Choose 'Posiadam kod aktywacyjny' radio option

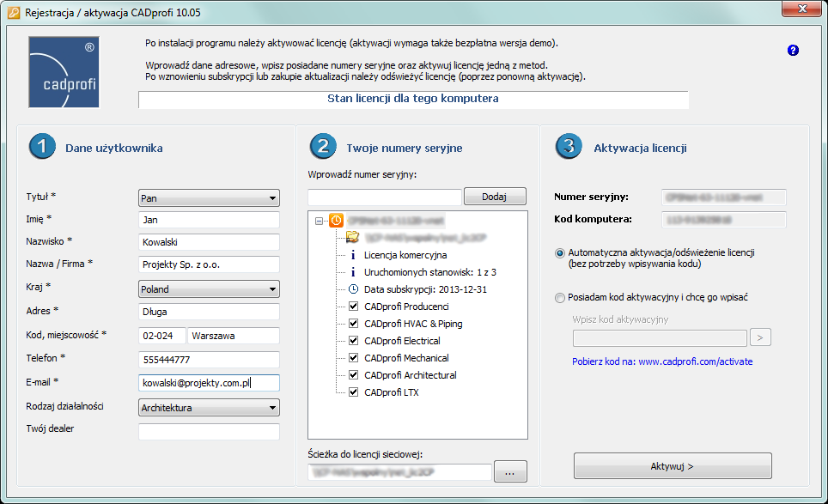point(560,298)
